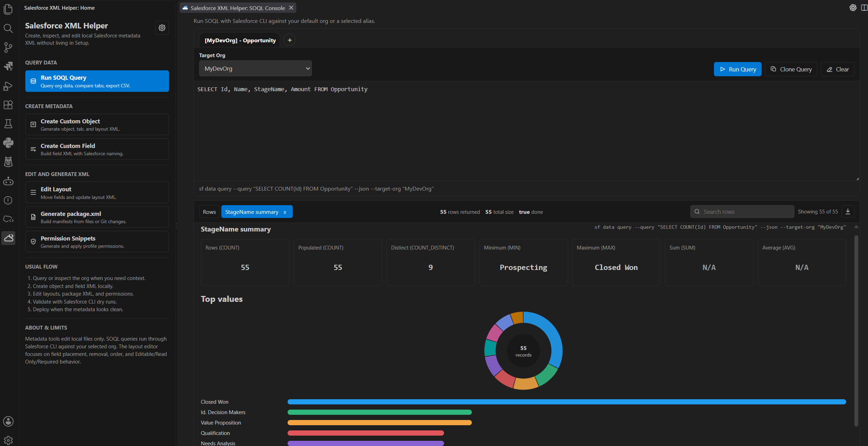
Task: Open the Explorer files icon in activity bar
Action: coord(8,9)
